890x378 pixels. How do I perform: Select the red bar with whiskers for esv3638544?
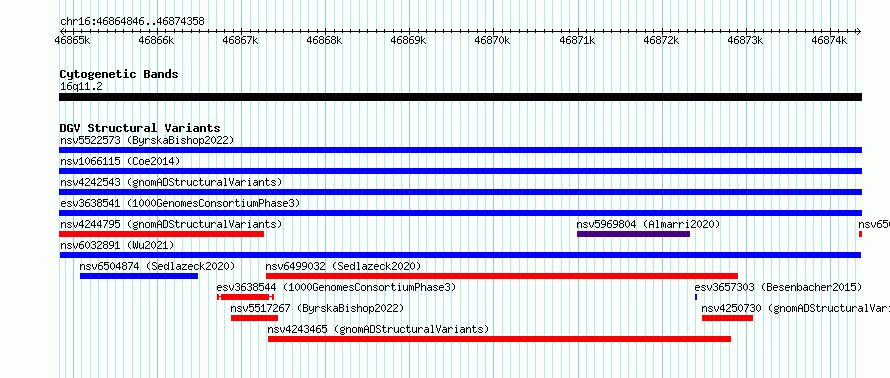click(246, 297)
